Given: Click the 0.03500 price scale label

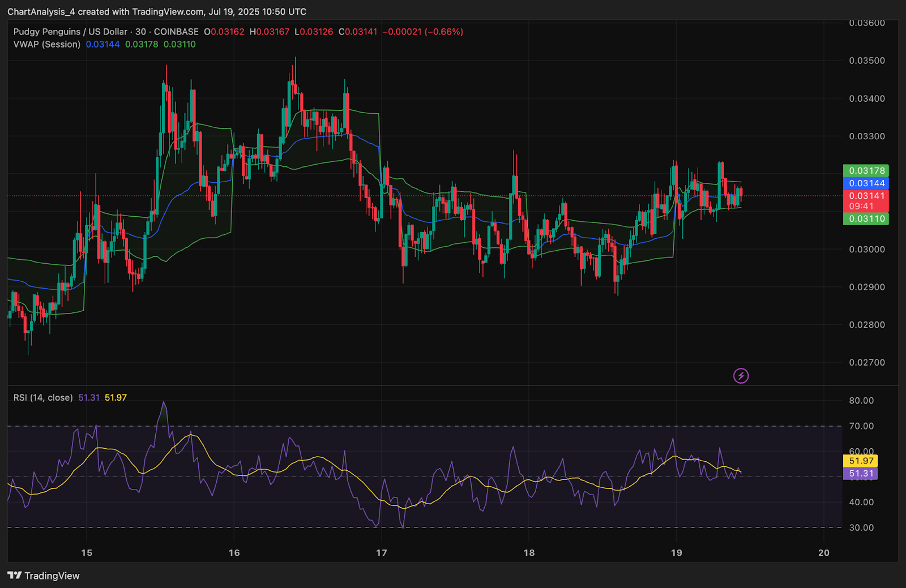Looking at the screenshot, I should point(867,61).
